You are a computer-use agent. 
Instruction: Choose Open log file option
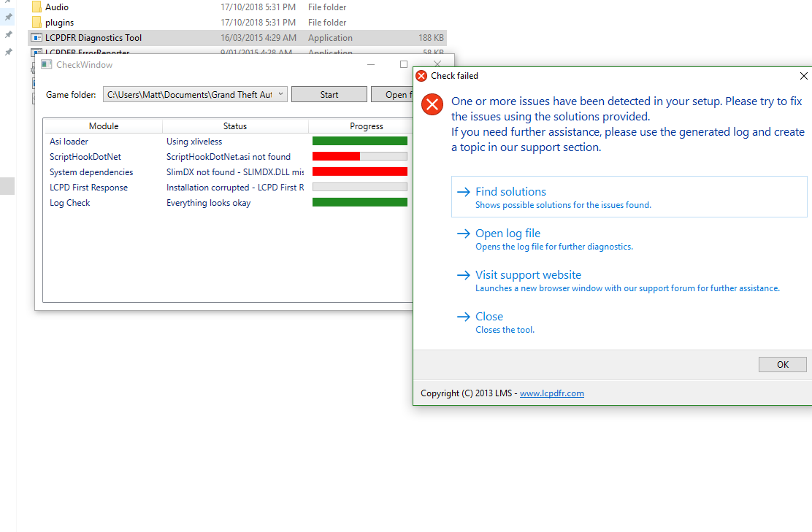629,239
